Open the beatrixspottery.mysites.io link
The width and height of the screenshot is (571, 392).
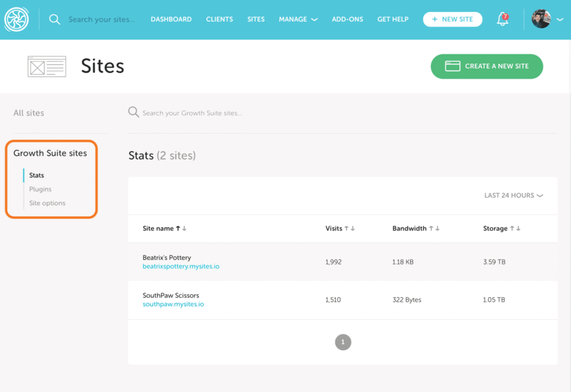pyautogui.click(x=181, y=266)
